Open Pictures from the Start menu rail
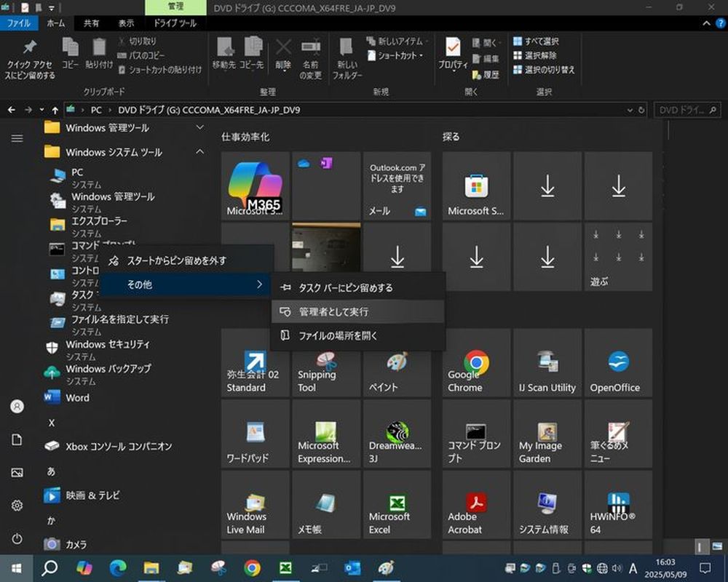 pyautogui.click(x=17, y=472)
